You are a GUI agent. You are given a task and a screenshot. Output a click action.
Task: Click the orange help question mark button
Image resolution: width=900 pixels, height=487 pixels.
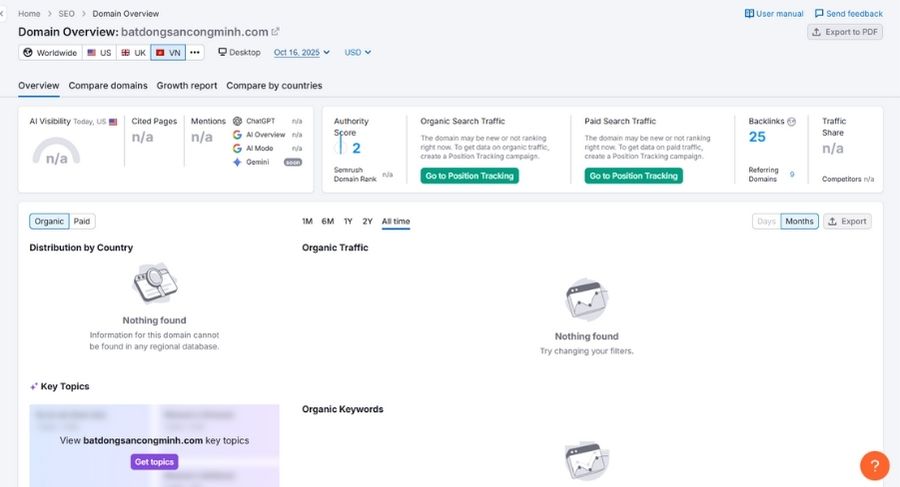pos(874,465)
